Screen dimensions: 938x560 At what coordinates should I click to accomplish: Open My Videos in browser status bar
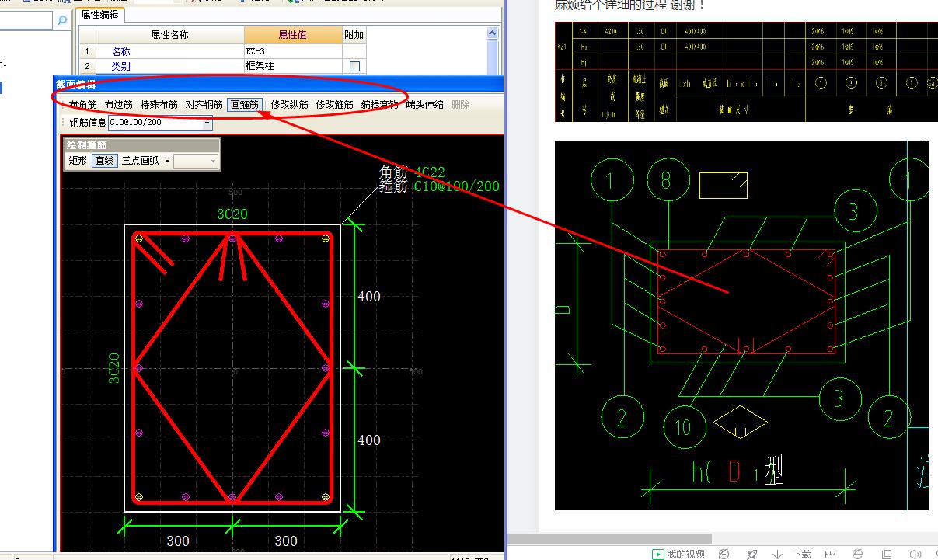point(678,554)
